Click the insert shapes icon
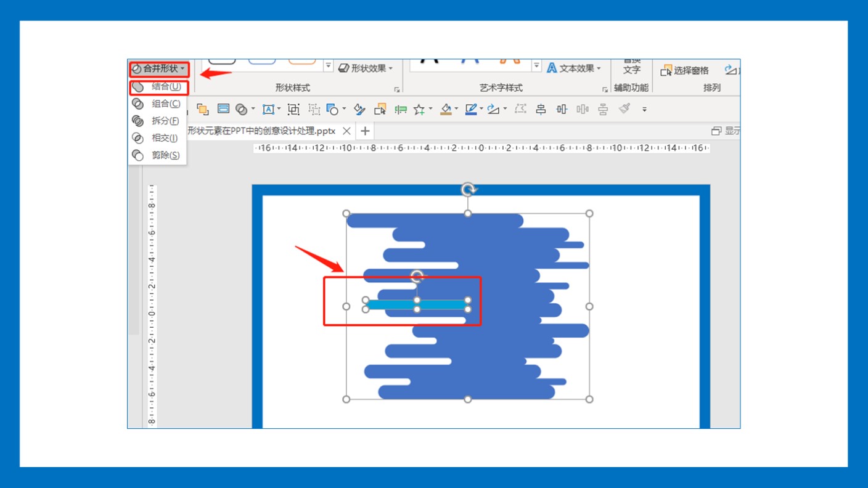Screen dimensions: 868x488 (332, 110)
